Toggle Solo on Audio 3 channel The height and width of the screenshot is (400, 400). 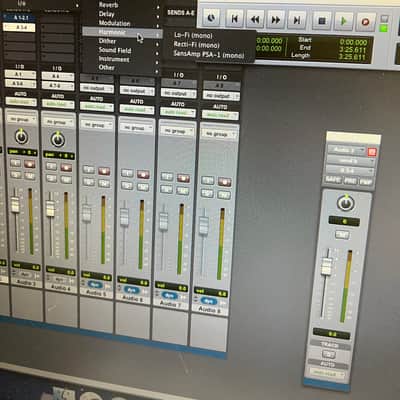tap(15, 174)
